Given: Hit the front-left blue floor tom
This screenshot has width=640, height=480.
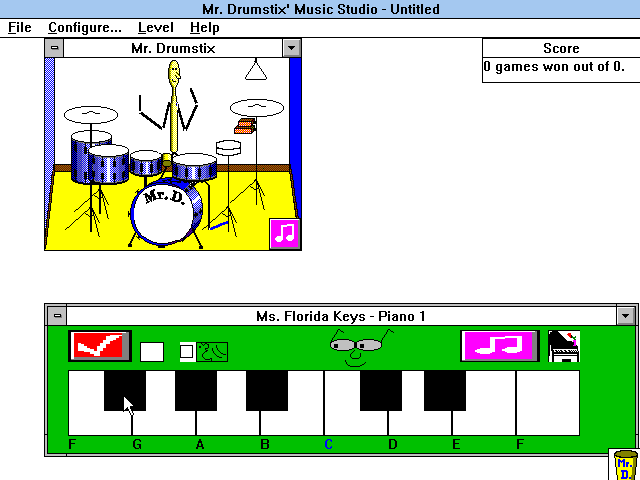Looking at the screenshot, I should point(108,165).
